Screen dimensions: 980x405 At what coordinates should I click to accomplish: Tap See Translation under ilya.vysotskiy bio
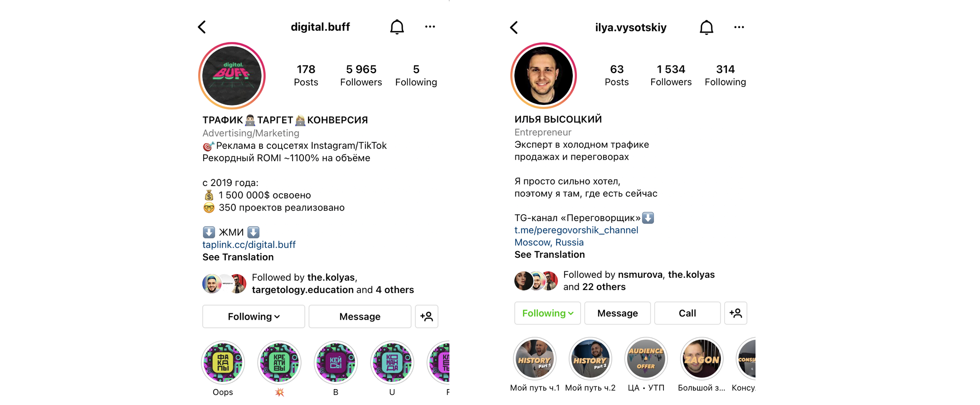click(x=550, y=255)
